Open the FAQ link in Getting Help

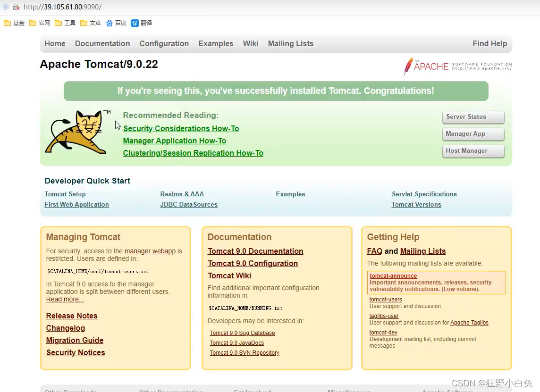point(375,251)
